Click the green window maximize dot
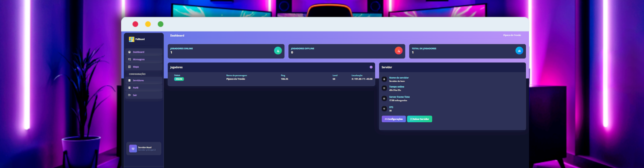Viewport: 644px width, 168px height. [x=161, y=24]
